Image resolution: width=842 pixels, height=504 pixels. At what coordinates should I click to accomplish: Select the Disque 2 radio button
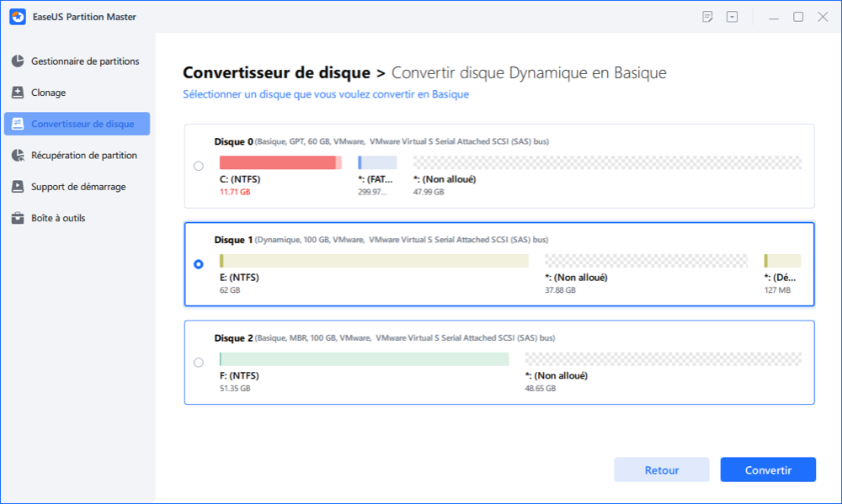point(199,363)
